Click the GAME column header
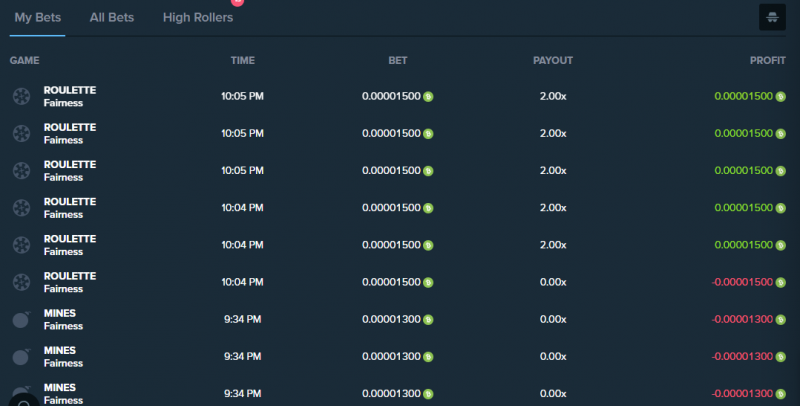The width and height of the screenshot is (800, 406). 24,61
